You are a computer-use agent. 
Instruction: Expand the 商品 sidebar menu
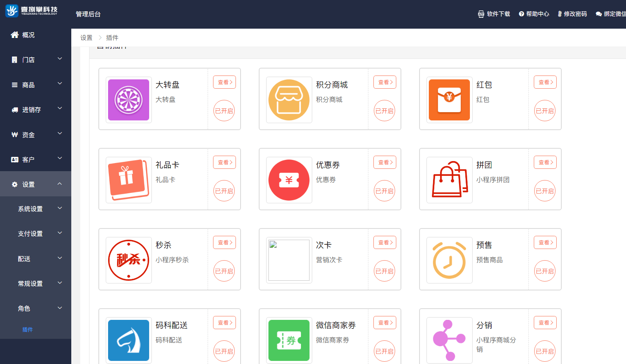(36, 85)
